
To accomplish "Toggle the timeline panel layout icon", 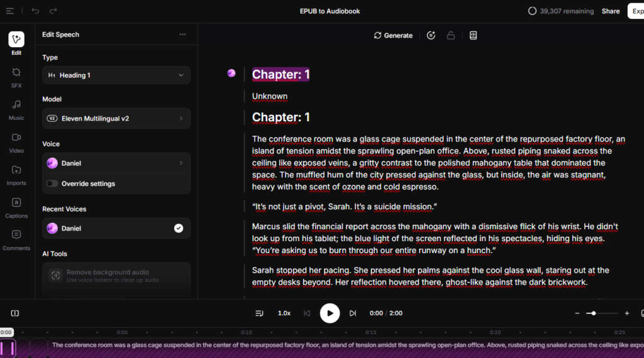I will [x=15, y=313].
